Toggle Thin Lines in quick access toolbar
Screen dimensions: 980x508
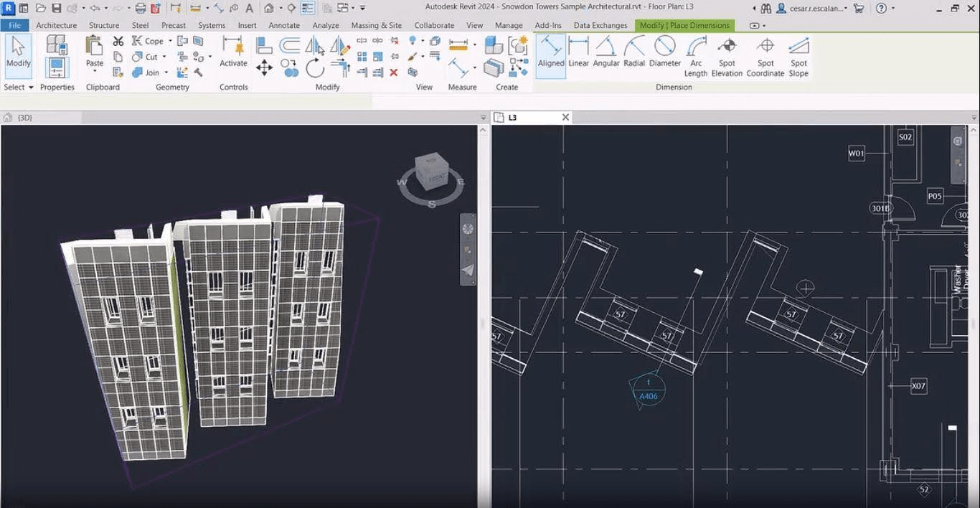click(x=308, y=8)
